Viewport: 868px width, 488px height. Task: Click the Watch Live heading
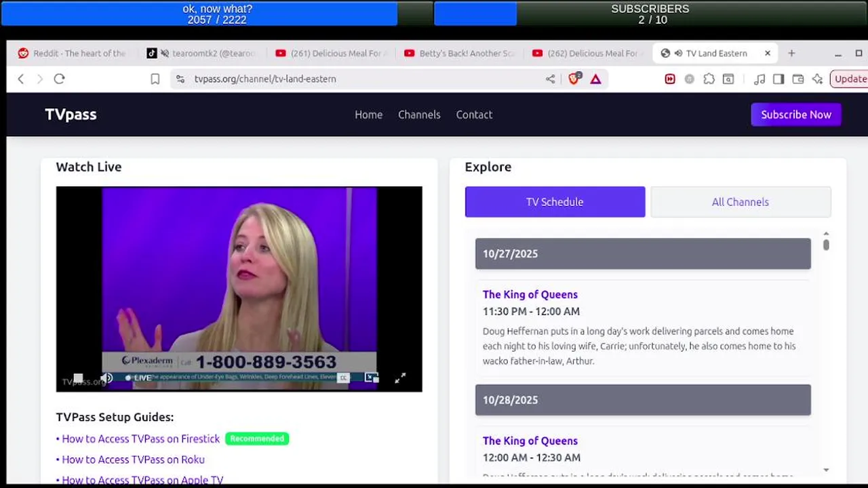click(89, 167)
